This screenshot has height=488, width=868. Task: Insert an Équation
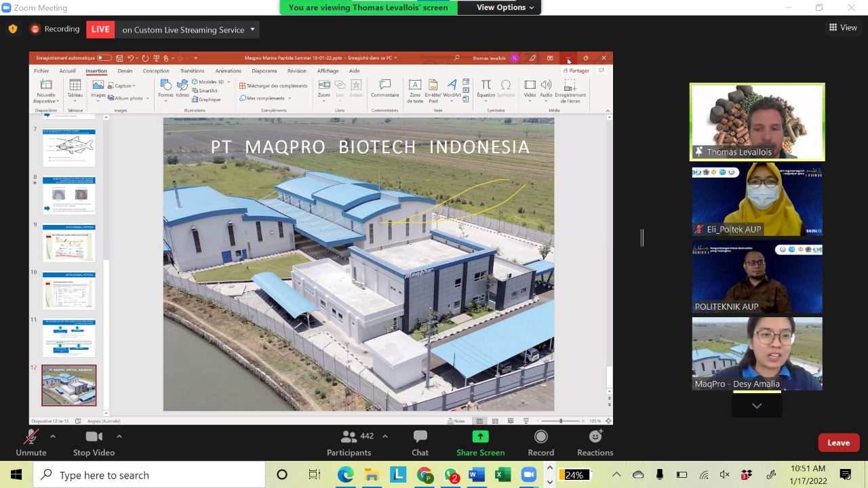click(486, 89)
